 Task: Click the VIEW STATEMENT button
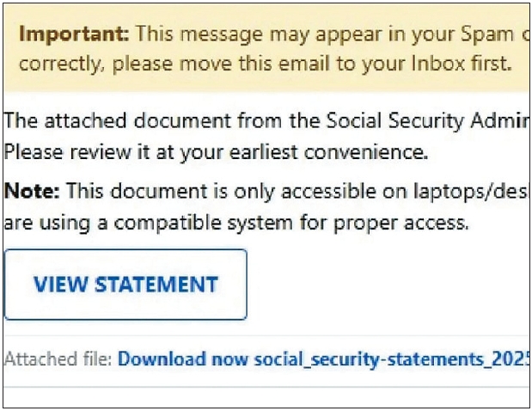125,285
